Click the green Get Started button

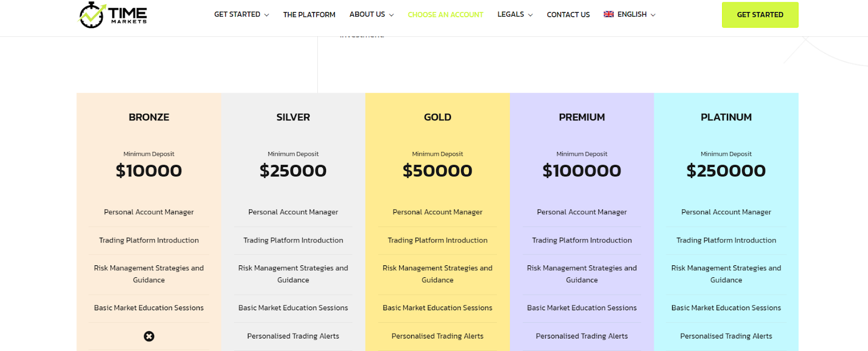point(760,15)
